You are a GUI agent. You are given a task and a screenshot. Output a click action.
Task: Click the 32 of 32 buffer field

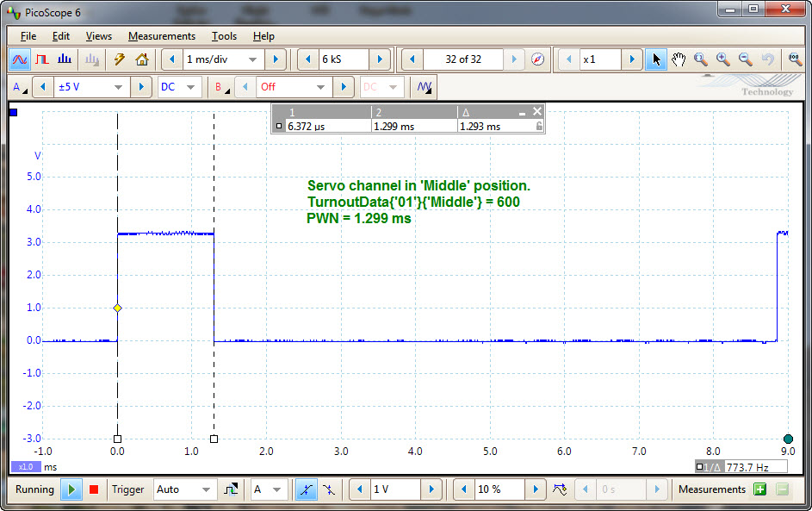coord(463,59)
